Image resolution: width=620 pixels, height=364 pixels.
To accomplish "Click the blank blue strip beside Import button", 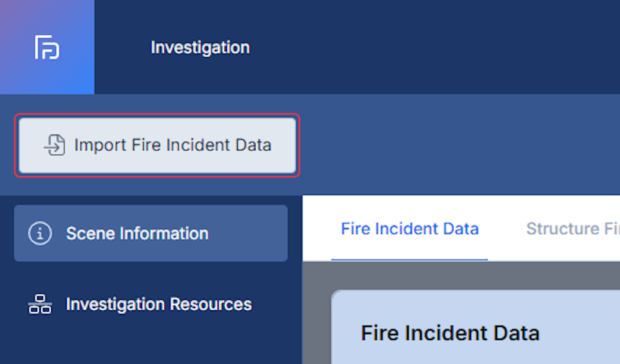I will tap(460, 145).
